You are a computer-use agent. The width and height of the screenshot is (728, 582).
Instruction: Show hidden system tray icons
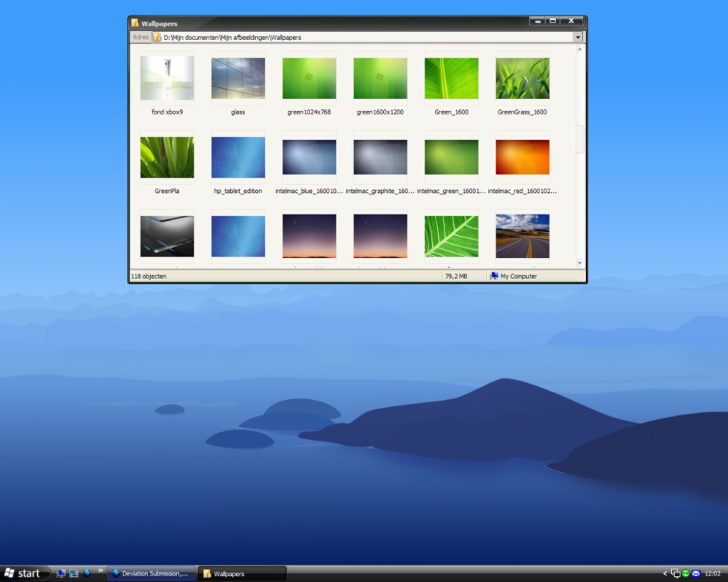(x=665, y=573)
